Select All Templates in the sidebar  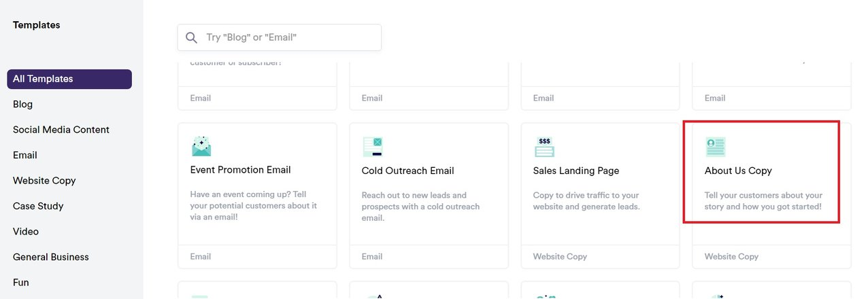pyautogui.click(x=69, y=79)
